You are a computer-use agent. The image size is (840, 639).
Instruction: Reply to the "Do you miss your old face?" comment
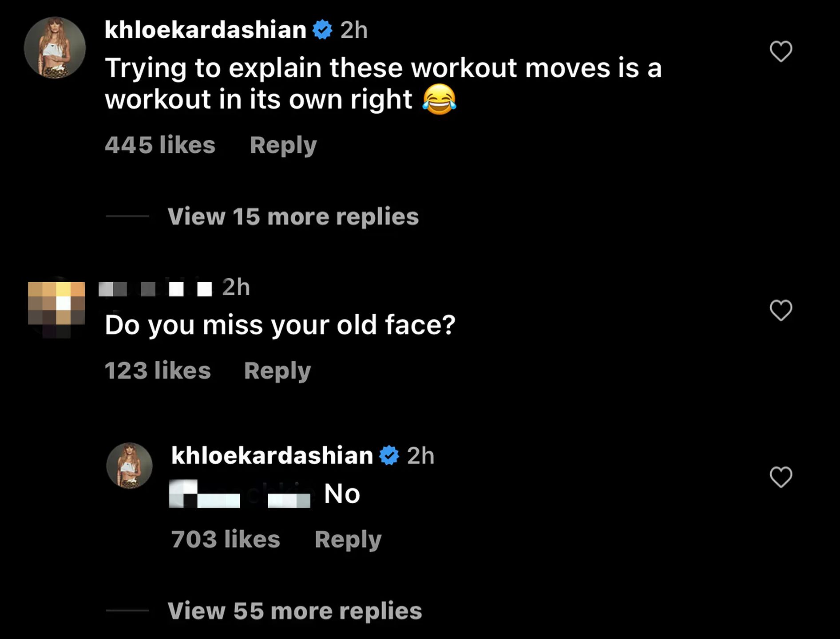(277, 371)
